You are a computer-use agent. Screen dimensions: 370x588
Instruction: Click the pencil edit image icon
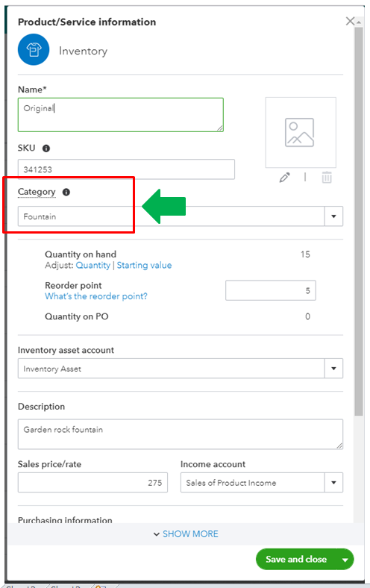pyautogui.click(x=284, y=178)
